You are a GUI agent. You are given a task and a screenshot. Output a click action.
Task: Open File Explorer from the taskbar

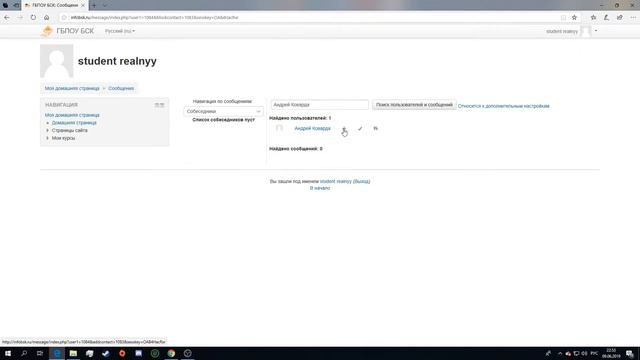(73, 353)
